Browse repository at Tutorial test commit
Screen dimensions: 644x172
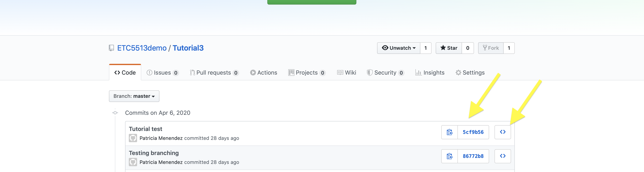(x=503, y=132)
